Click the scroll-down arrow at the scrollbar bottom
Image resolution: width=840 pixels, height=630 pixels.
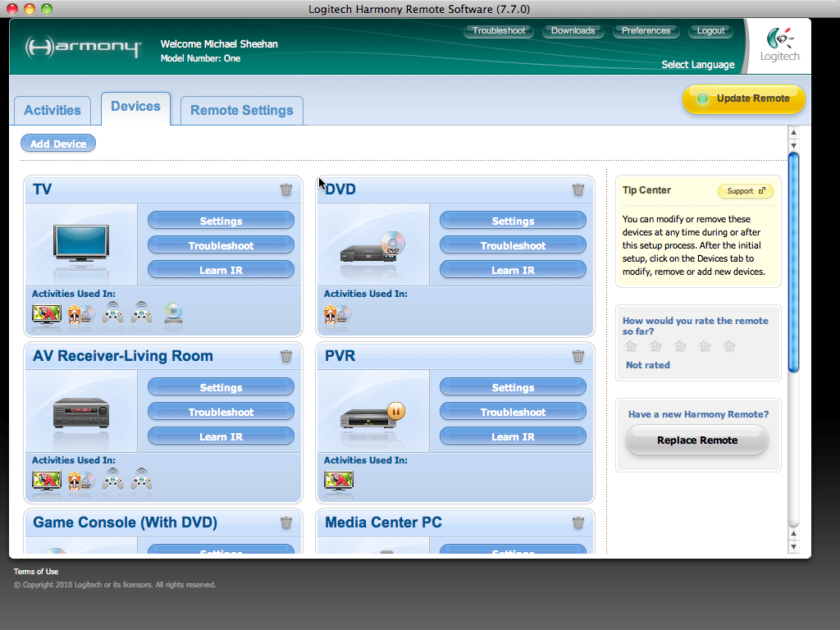point(793,546)
